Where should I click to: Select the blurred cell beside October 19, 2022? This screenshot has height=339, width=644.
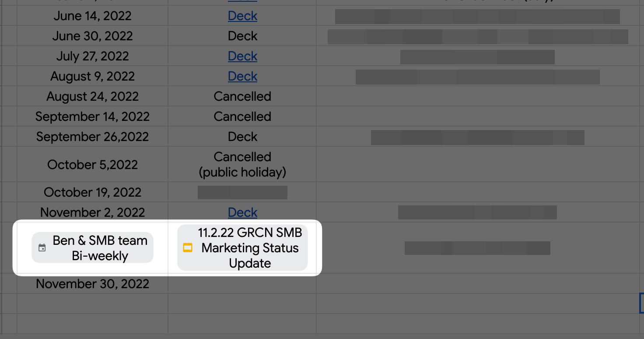tap(242, 192)
